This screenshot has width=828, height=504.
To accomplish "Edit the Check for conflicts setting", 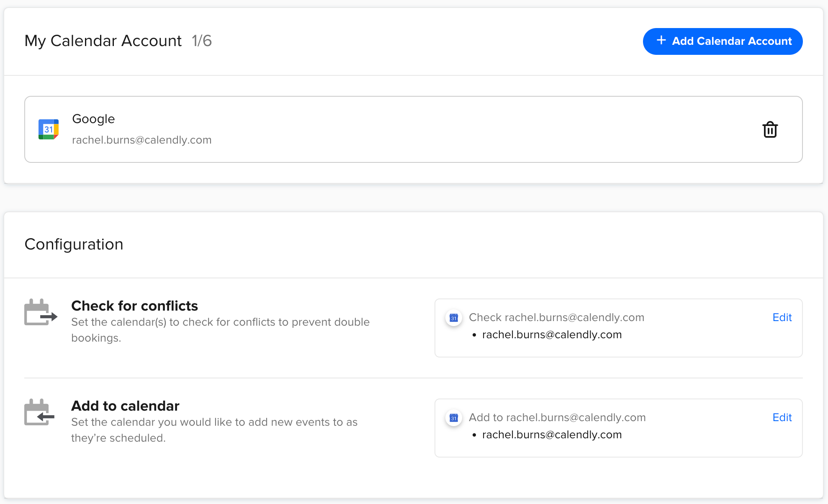I will [x=782, y=317].
